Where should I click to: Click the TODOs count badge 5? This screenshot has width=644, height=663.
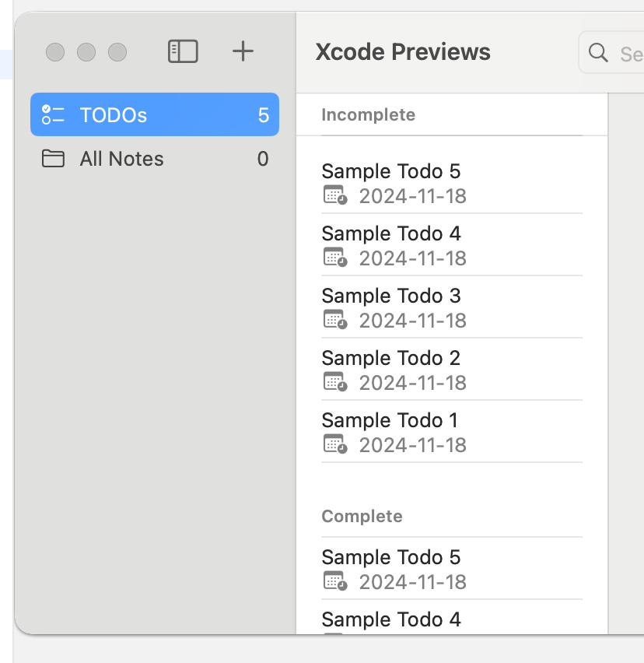(x=263, y=115)
